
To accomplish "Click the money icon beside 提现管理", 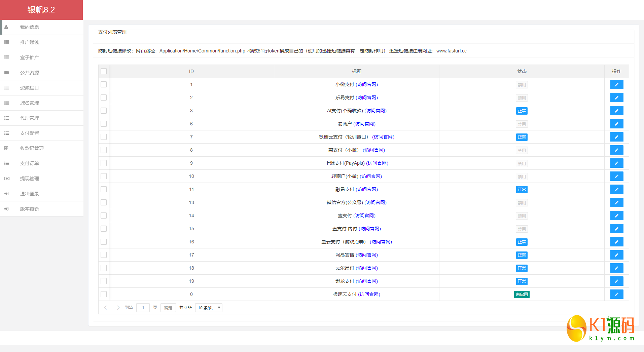I will (x=6, y=179).
